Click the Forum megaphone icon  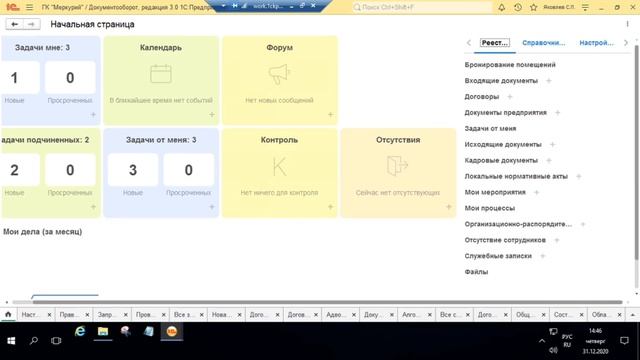tap(279, 74)
